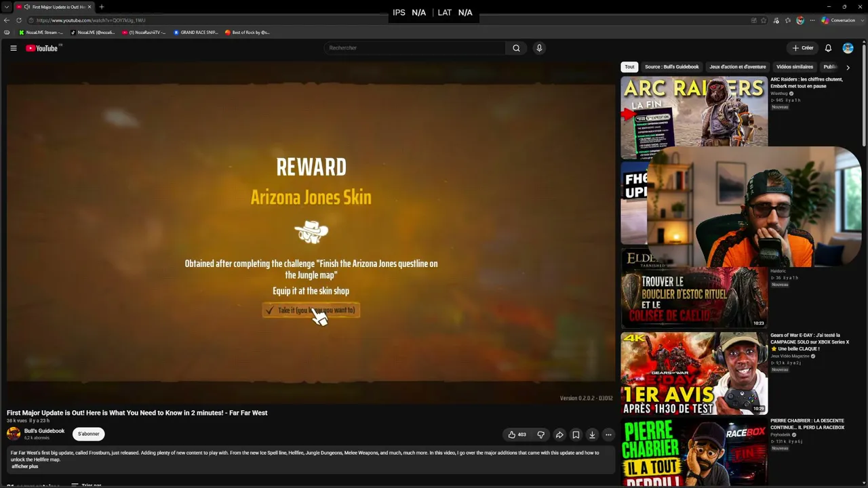Open the ARC Raiders video title
Image resolution: width=868 pixels, height=488 pixels.
[x=806, y=83]
